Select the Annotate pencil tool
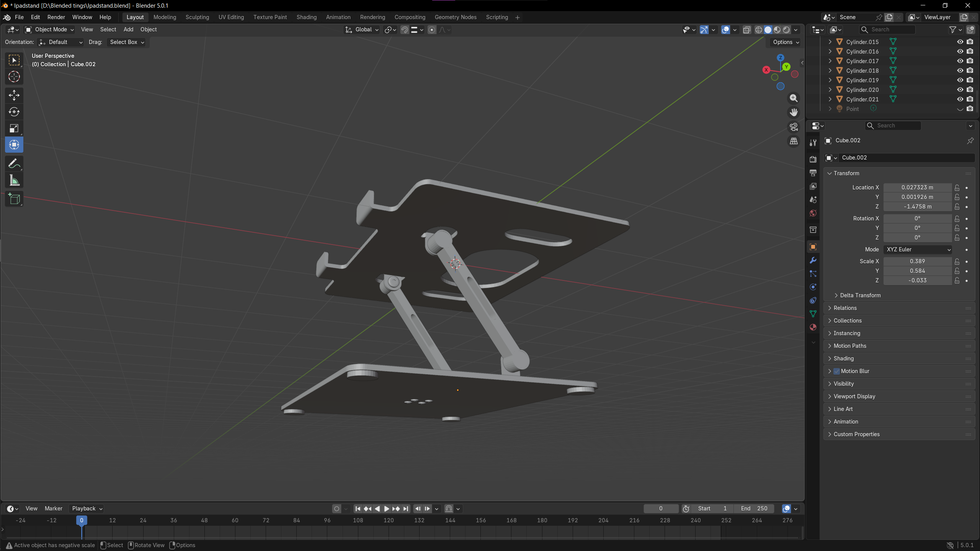The width and height of the screenshot is (980, 551). 14,164
